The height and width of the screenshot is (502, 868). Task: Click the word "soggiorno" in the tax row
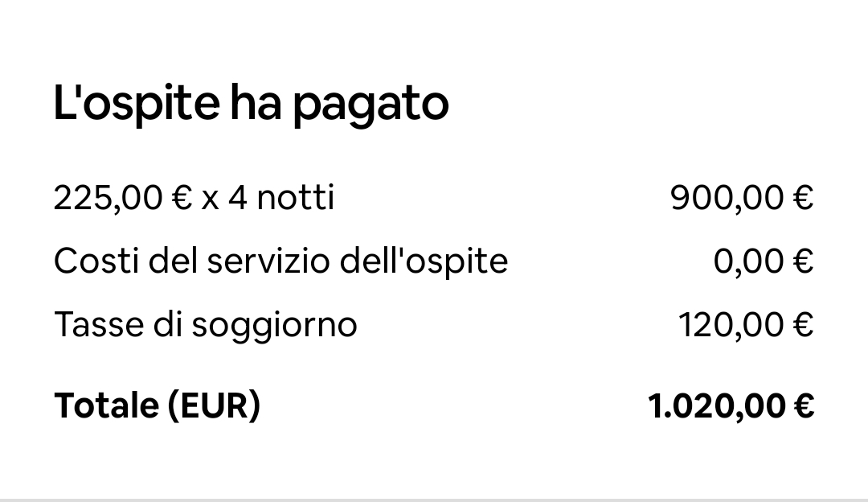coord(274,327)
